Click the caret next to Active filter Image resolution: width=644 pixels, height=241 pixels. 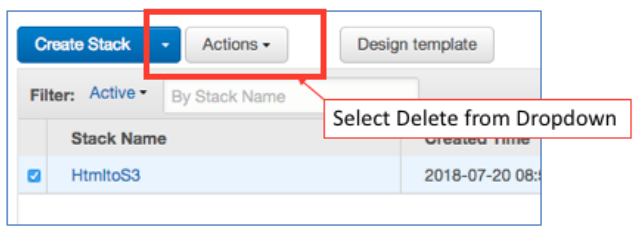coord(143,93)
